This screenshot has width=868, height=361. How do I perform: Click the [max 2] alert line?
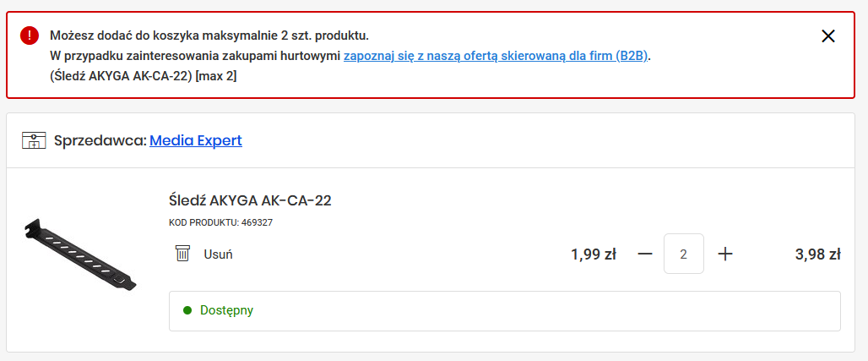pyautogui.click(x=144, y=76)
